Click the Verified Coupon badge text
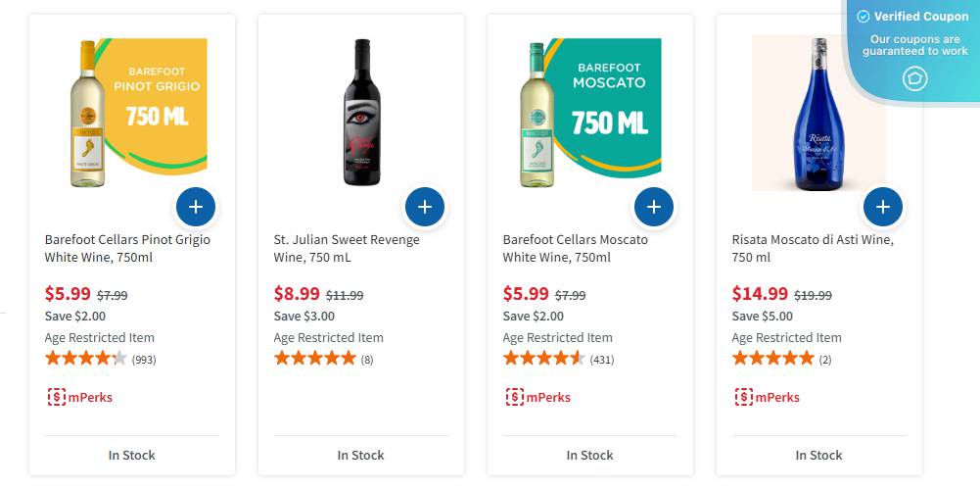 (920, 17)
